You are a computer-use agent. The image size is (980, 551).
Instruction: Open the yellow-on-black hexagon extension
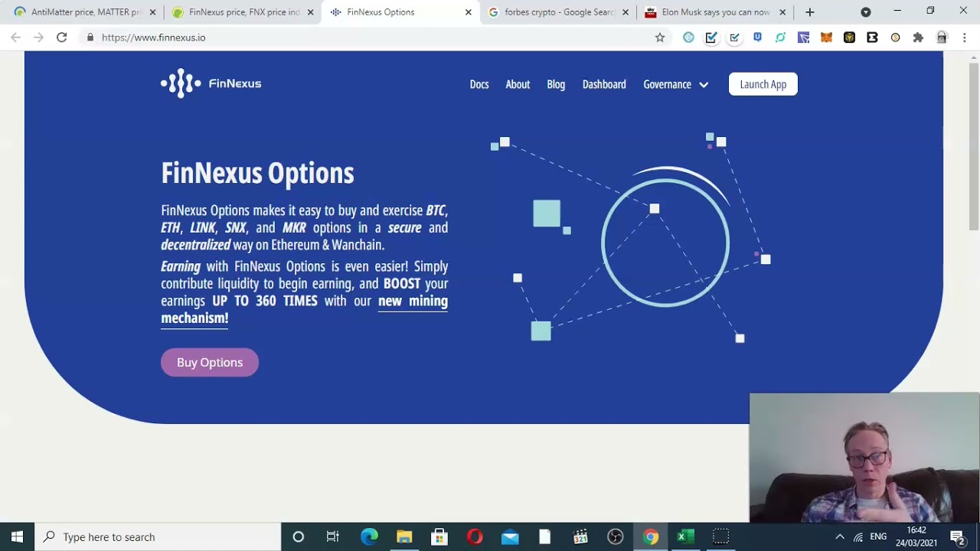(x=849, y=37)
